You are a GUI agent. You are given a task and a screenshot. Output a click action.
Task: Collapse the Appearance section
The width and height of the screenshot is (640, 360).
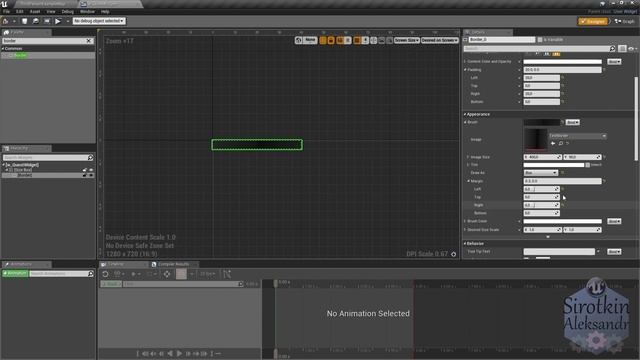click(x=465, y=114)
